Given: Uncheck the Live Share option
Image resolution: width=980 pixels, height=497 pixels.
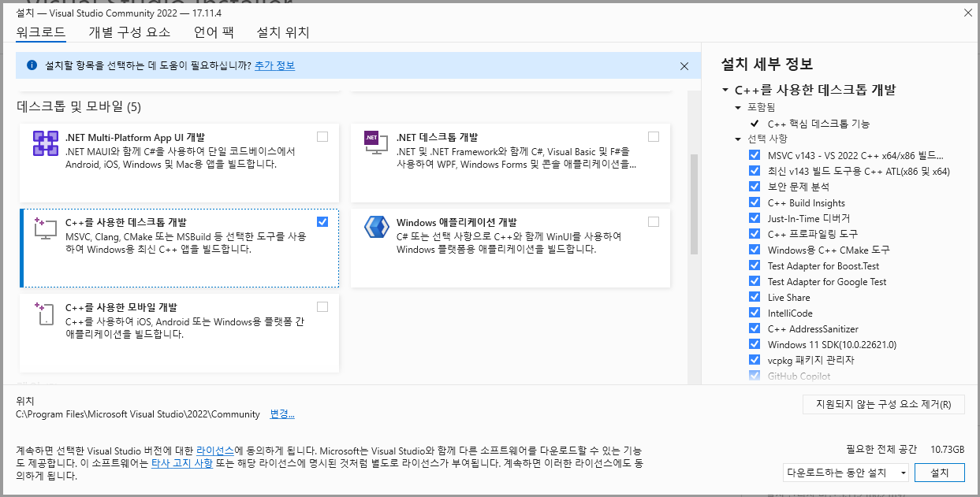Looking at the screenshot, I should point(755,297).
